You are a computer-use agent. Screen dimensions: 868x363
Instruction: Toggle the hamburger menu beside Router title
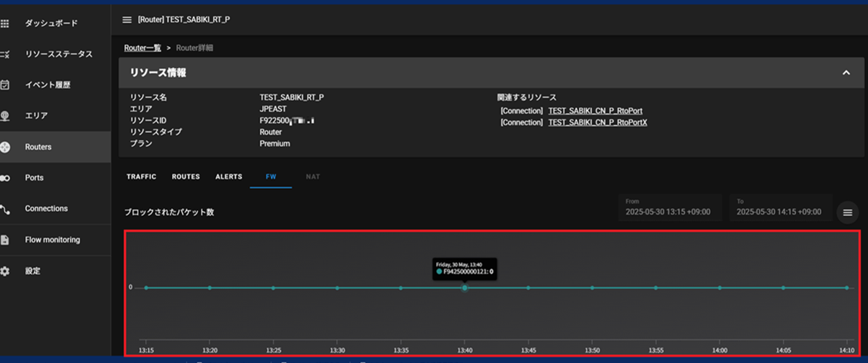127,20
